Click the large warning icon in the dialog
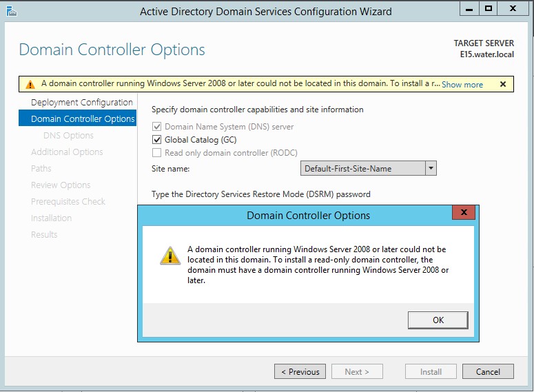The height and width of the screenshot is (392, 534). click(170, 256)
